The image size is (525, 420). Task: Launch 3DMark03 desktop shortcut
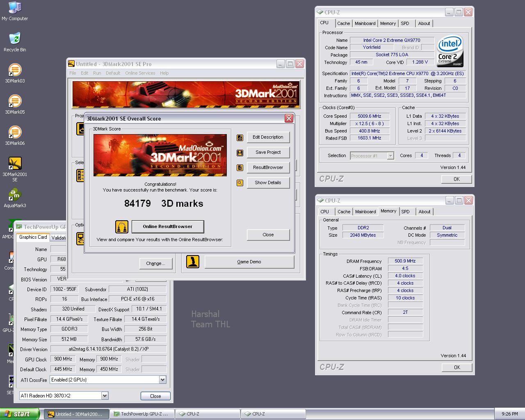click(15, 73)
